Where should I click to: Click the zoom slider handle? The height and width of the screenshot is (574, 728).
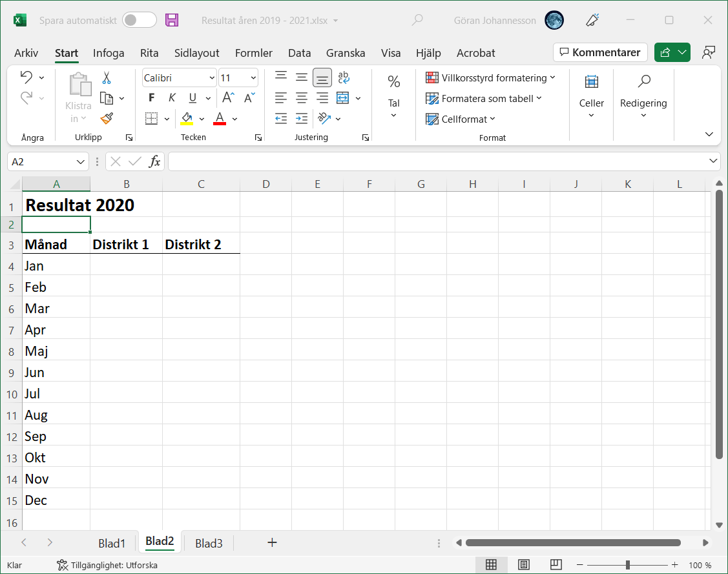click(627, 565)
